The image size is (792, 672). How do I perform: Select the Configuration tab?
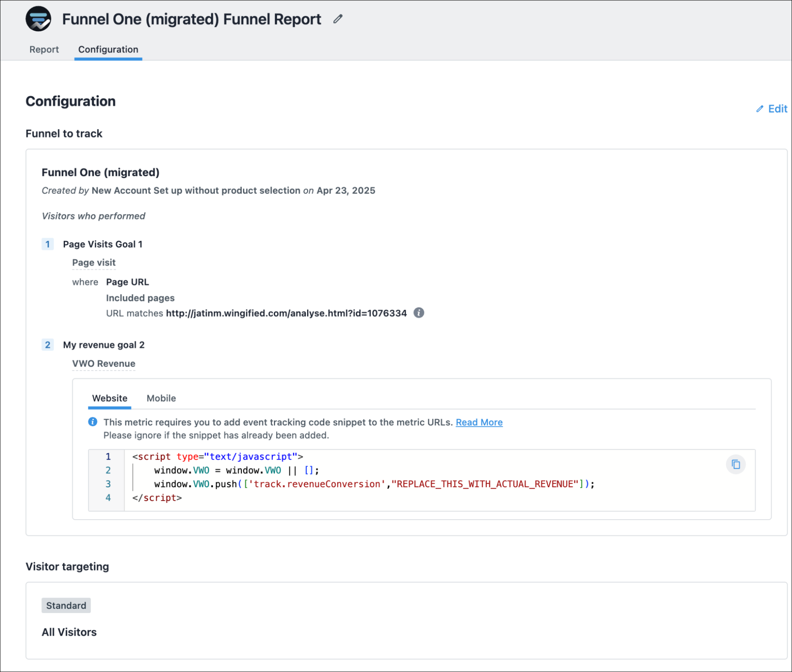(108, 49)
